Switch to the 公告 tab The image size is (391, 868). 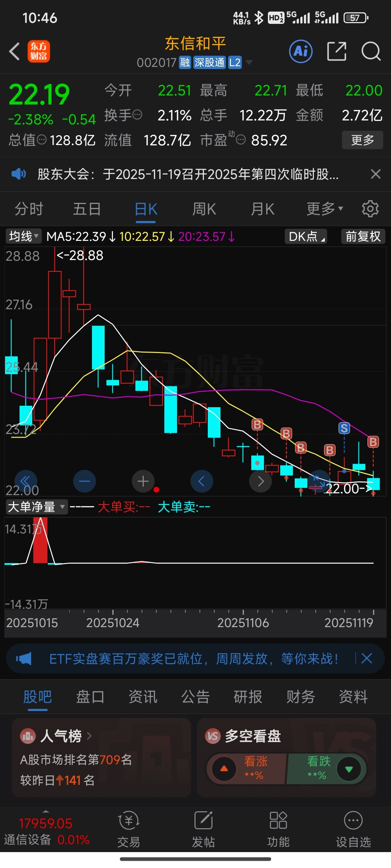click(x=195, y=697)
